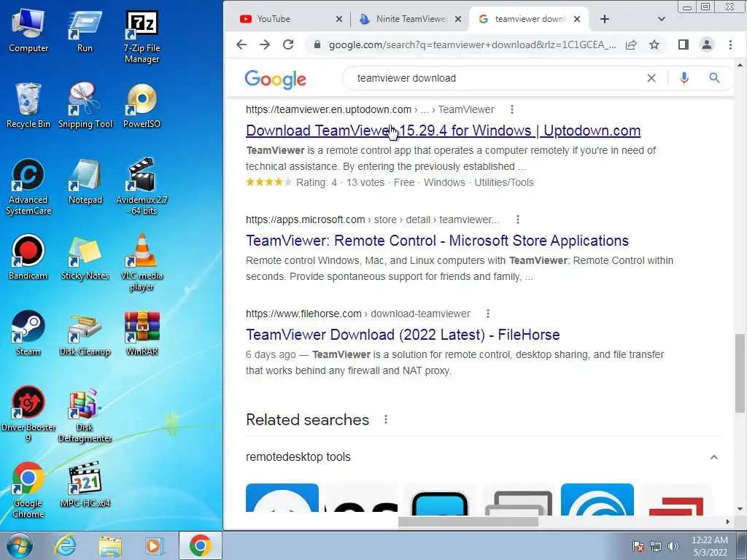Open media player taskbar icon
Screen dimensions: 747x560
pos(154,545)
